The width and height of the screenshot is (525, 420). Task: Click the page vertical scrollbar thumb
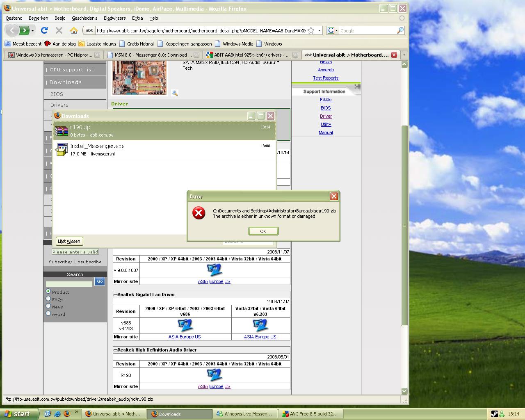[x=404, y=226]
